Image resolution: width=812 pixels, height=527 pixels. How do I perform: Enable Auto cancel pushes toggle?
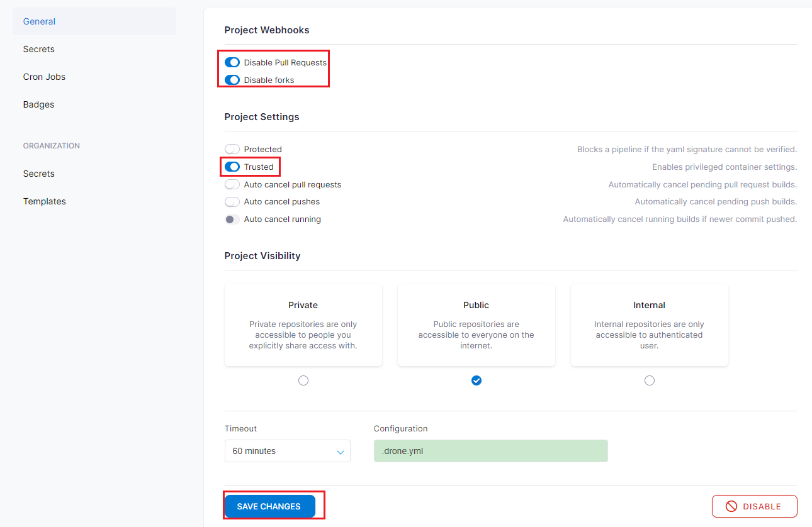[232, 202]
